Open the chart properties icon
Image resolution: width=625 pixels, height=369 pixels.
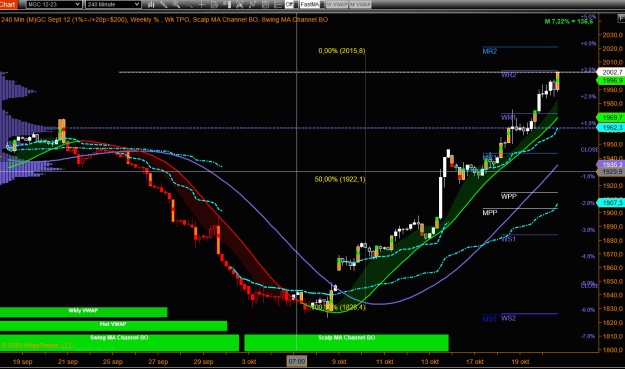[265, 4]
